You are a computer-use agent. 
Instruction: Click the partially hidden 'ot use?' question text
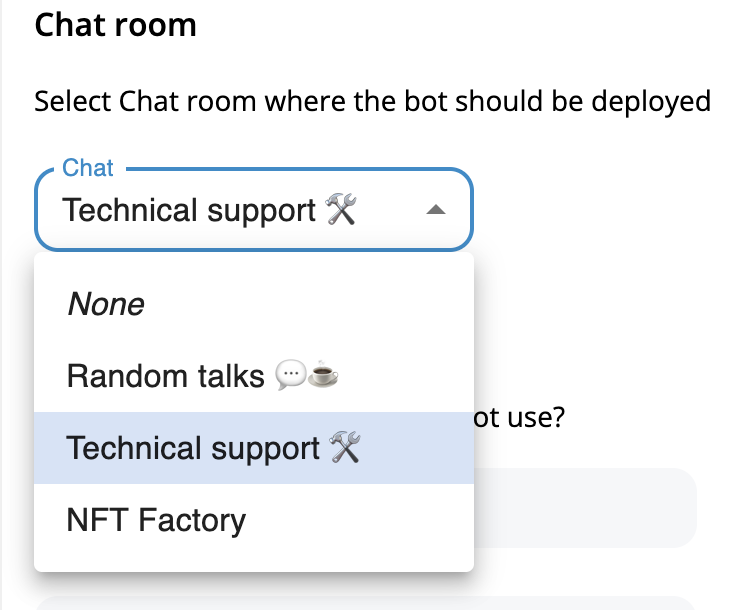(x=519, y=417)
